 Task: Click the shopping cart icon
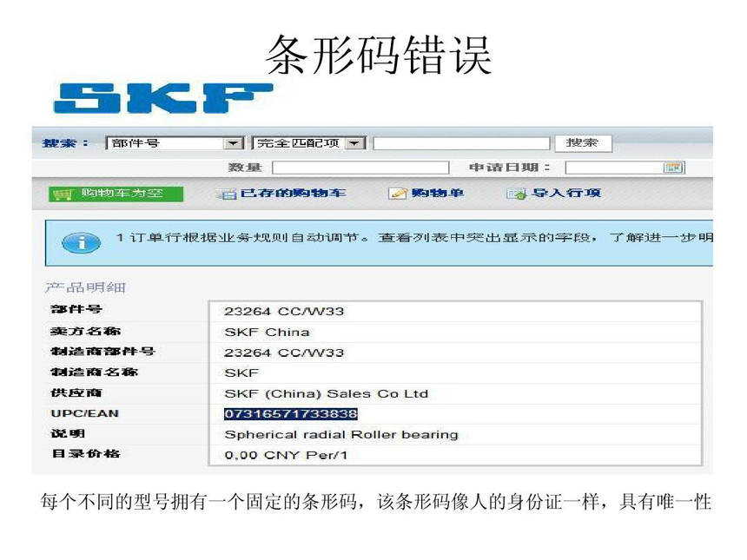[63, 194]
